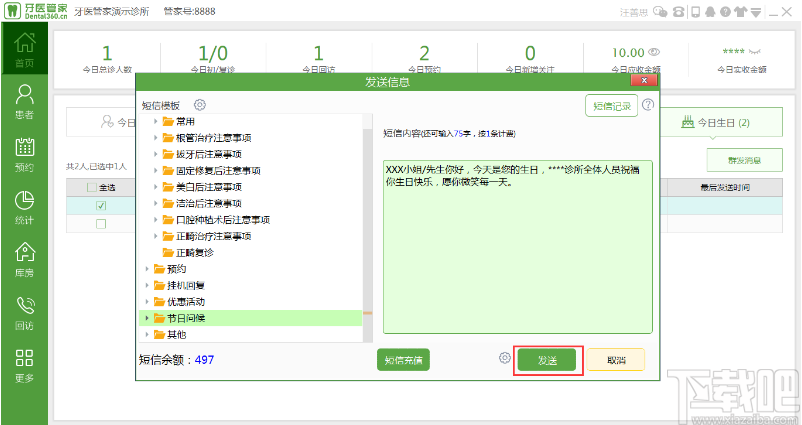This screenshot has width=802, height=425.
Task: Click the WeChat icon in title bar
Action: click(660, 12)
